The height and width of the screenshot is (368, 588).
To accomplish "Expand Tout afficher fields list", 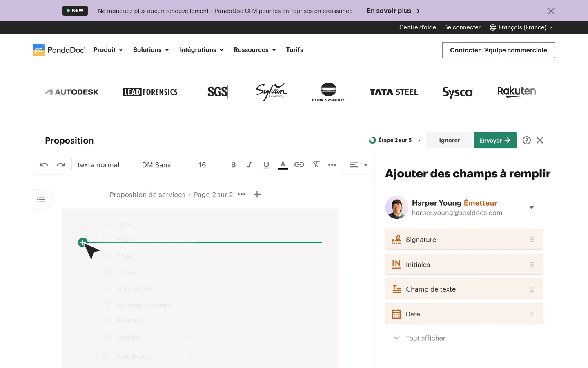I will [x=419, y=338].
